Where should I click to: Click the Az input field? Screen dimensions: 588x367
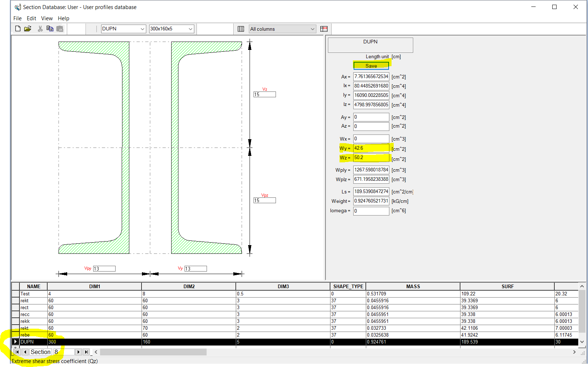[371, 127]
